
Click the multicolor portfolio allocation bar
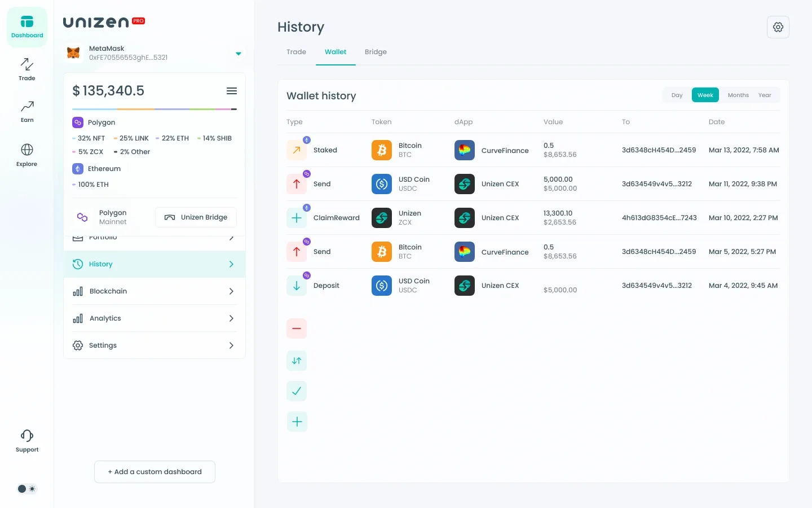point(155,109)
